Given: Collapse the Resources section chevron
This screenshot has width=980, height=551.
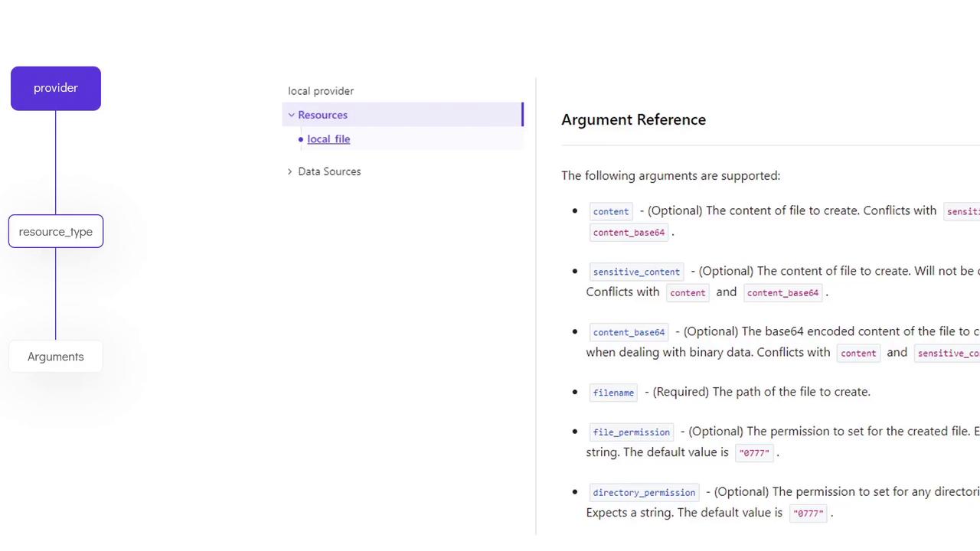Looking at the screenshot, I should (x=291, y=115).
